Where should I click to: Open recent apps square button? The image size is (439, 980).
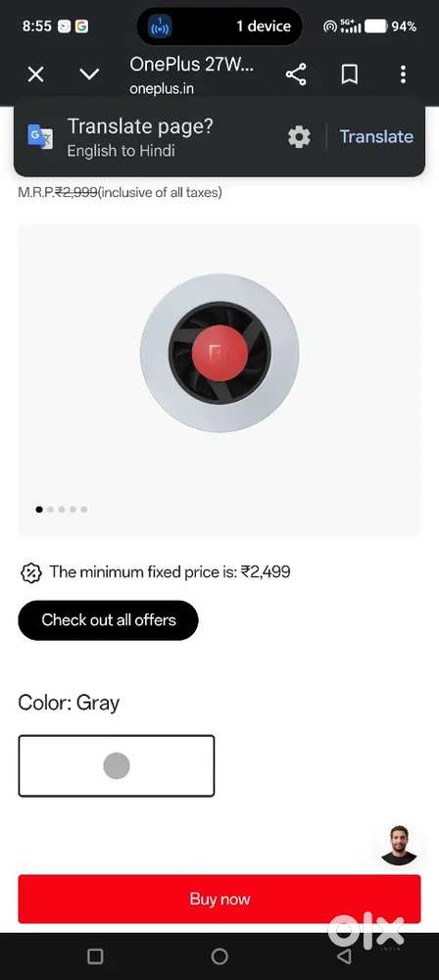95,956
